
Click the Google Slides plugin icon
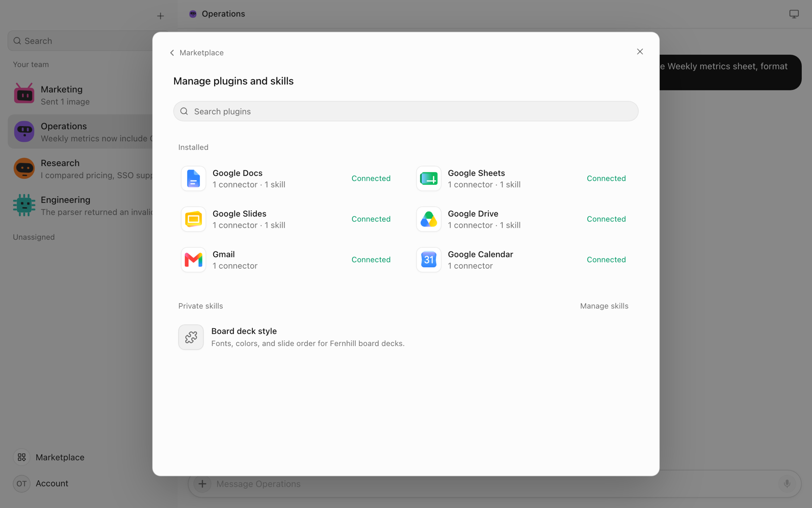coord(193,219)
